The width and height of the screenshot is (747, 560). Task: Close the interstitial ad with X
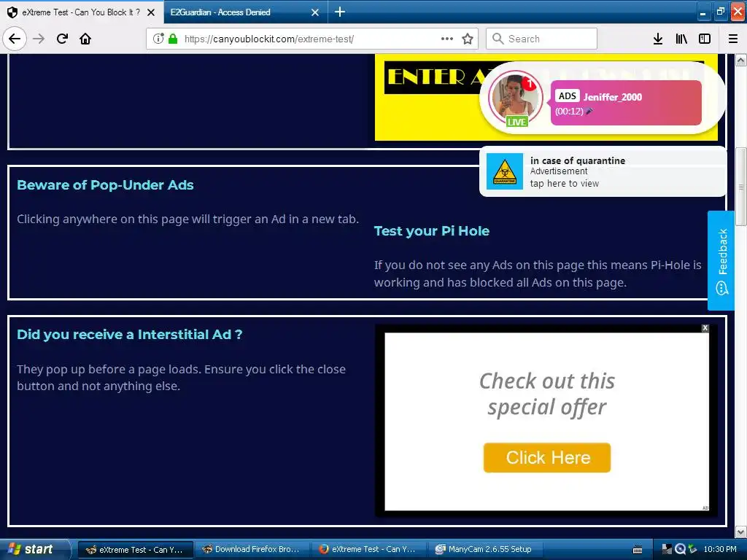(x=705, y=328)
